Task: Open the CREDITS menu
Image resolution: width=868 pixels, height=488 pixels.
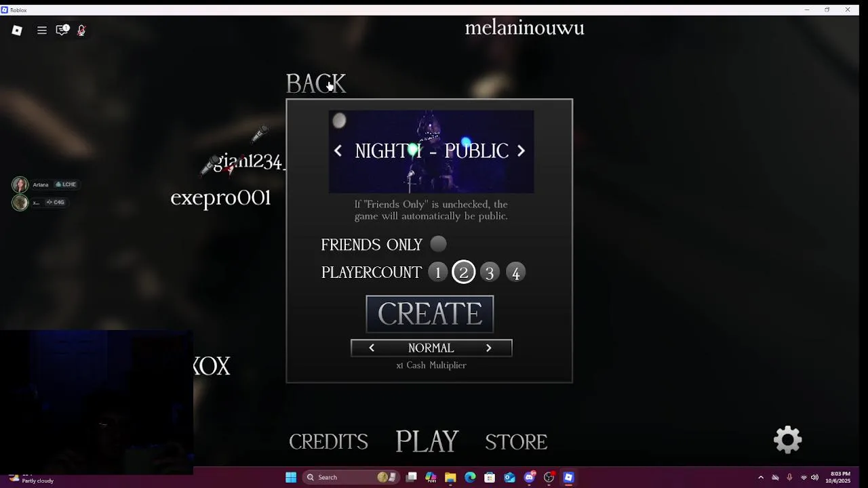Action: point(328,442)
